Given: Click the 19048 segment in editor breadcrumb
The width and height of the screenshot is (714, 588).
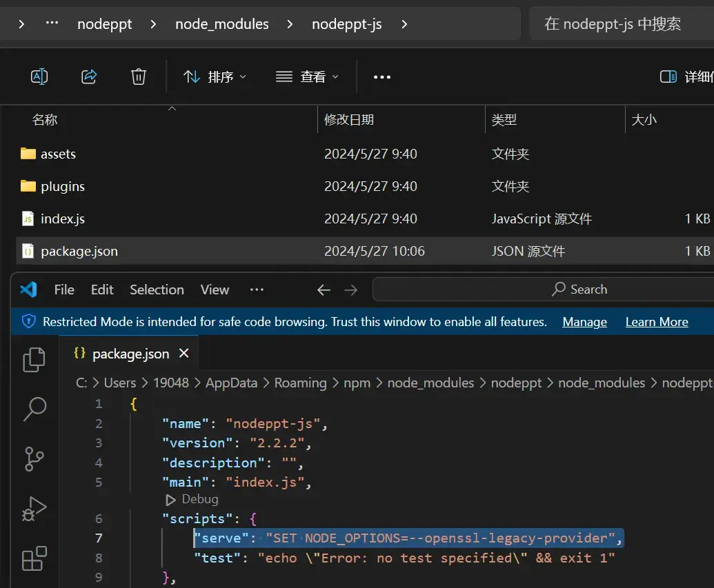Looking at the screenshot, I should pos(171,383).
